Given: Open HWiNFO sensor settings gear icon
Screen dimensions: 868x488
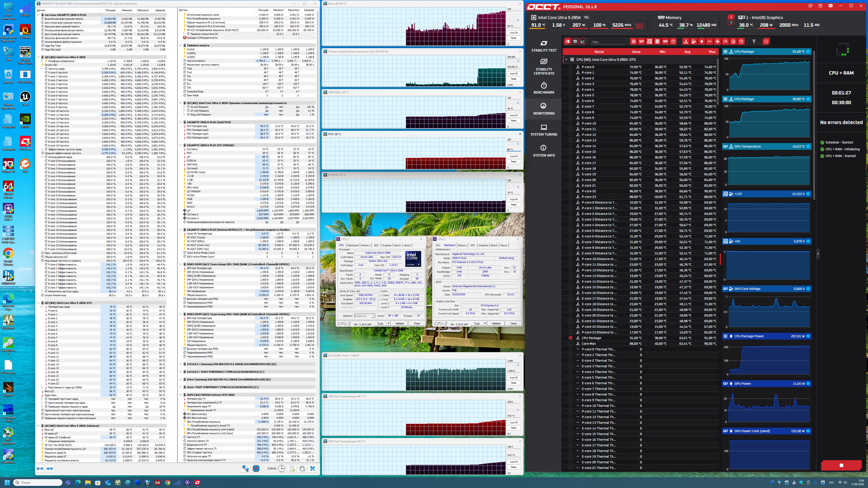Looking at the screenshot, I should [302, 468].
